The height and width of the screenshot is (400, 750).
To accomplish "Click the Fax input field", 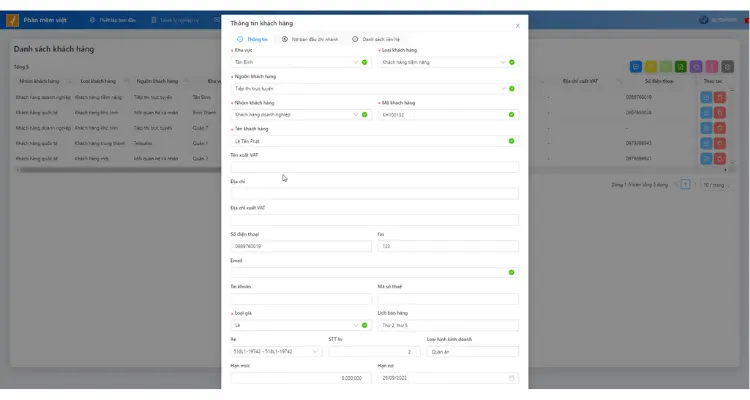I will coord(448,246).
